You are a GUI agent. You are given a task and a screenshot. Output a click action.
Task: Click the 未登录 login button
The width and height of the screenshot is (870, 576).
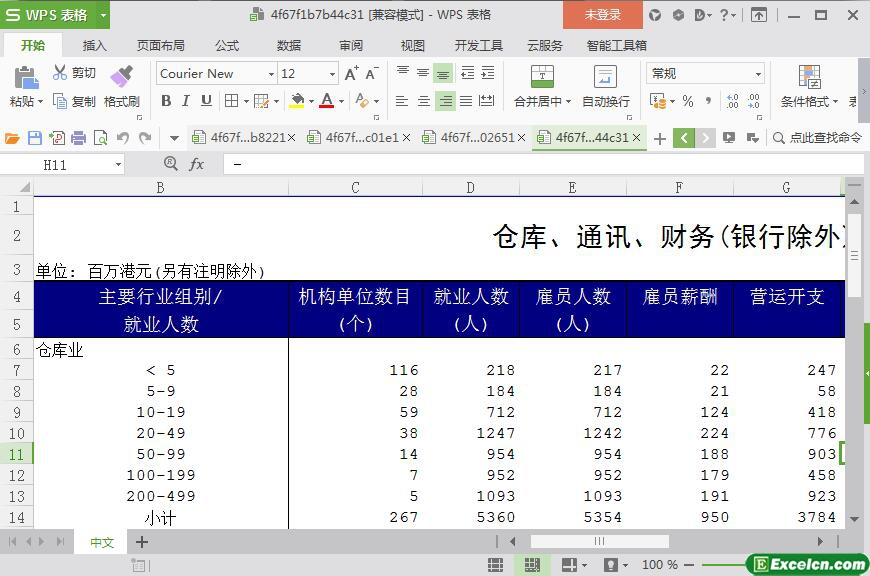(602, 15)
